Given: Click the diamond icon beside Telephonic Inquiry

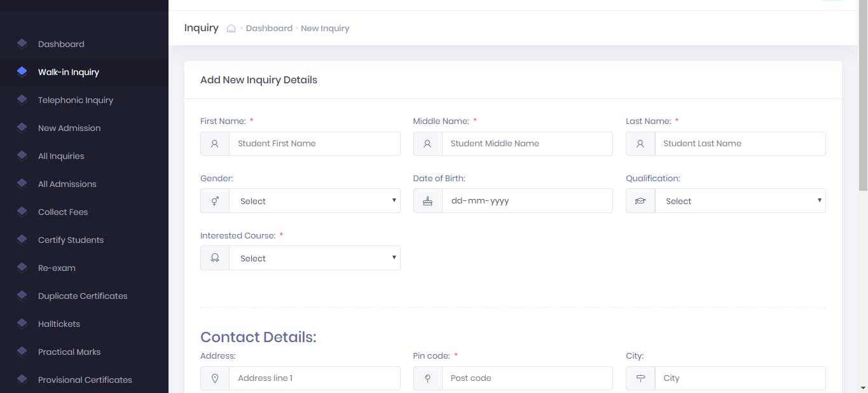Looking at the screenshot, I should point(22,100).
